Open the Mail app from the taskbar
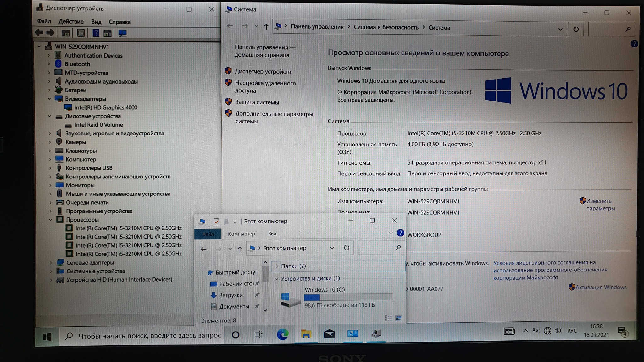Viewport: 644px width, 362px height. click(329, 334)
